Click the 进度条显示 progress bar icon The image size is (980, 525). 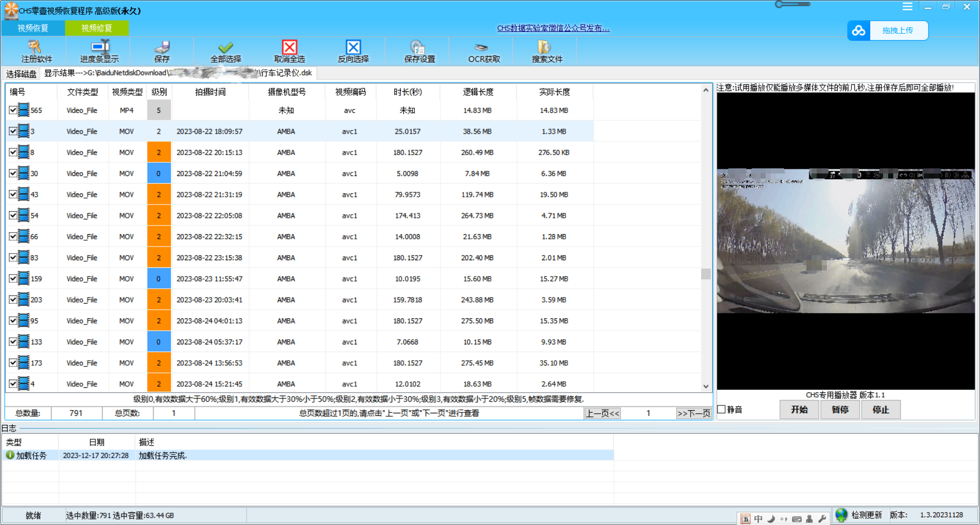tap(100, 47)
